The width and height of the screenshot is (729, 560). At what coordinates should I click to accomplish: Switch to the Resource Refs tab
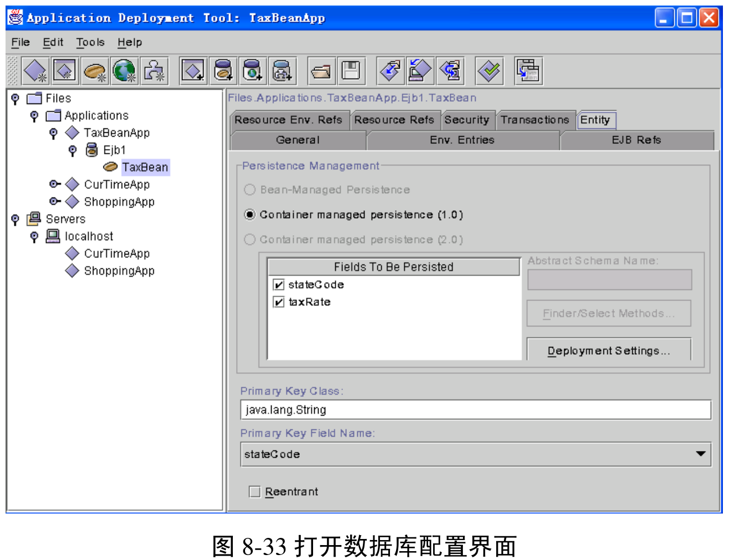394,120
